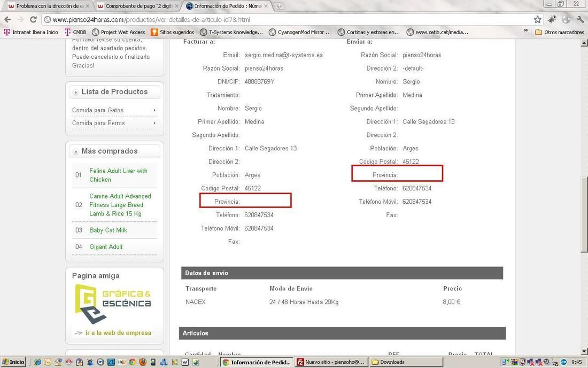Image resolution: width=588 pixels, height=368 pixels.
Task: Click the arrow bullet beside 'Lista de Productos'
Action: [x=76, y=93]
